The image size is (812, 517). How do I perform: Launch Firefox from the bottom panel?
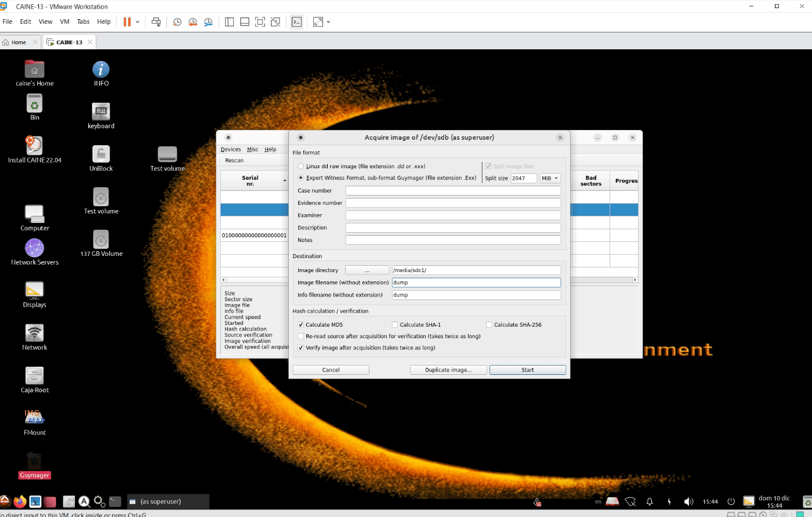tap(20, 501)
